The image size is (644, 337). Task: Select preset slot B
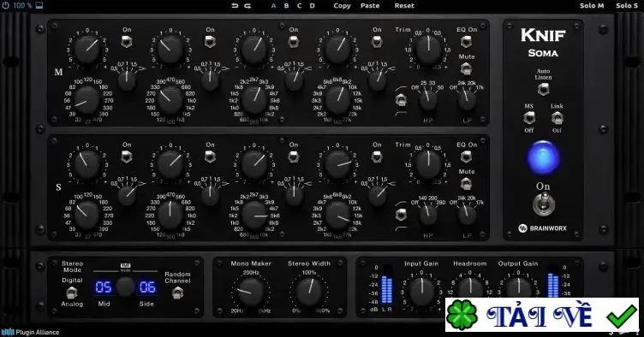click(287, 6)
